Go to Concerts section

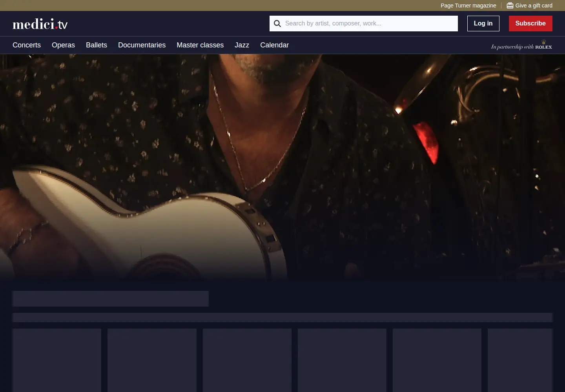point(27,45)
